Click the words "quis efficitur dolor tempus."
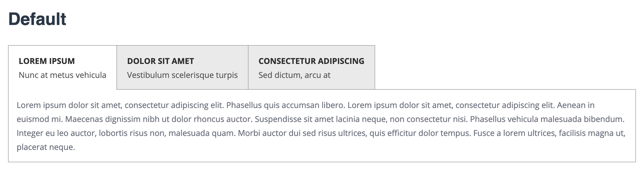Image resolution: width=644 pixels, height=180 pixels. coord(420,133)
